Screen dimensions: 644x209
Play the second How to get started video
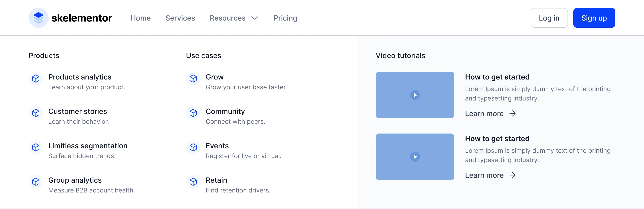[415, 157]
